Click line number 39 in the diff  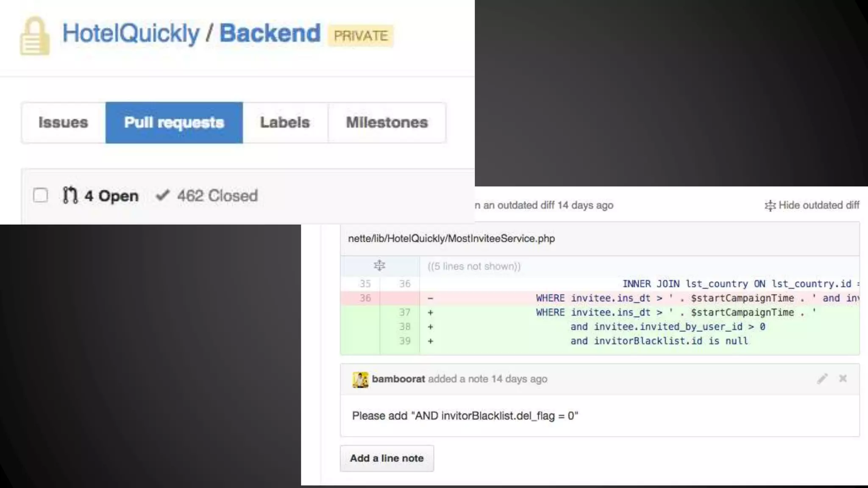(x=404, y=341)
